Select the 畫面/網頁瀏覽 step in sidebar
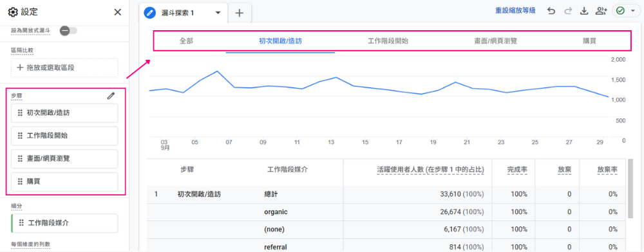This screenshot has width=644, height=252. coord(64,159)
